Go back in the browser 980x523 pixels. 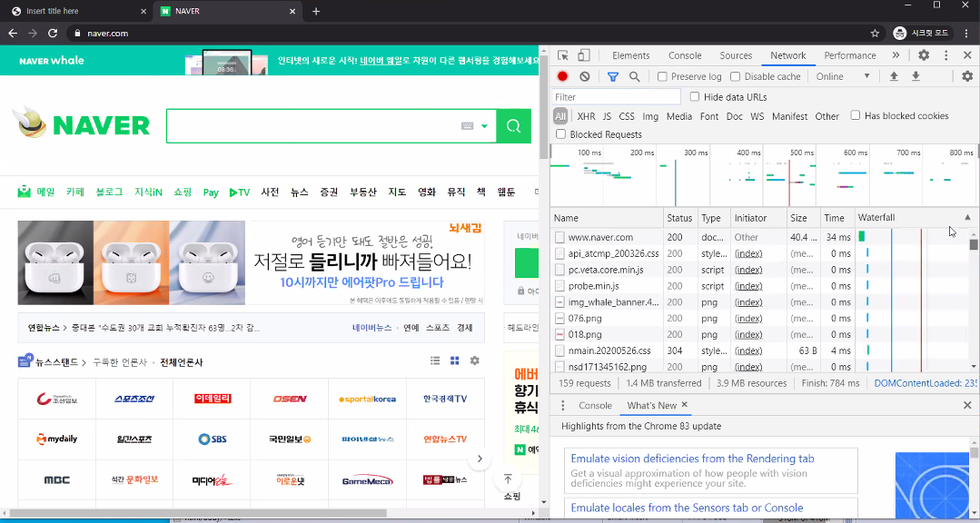point(13,33)
